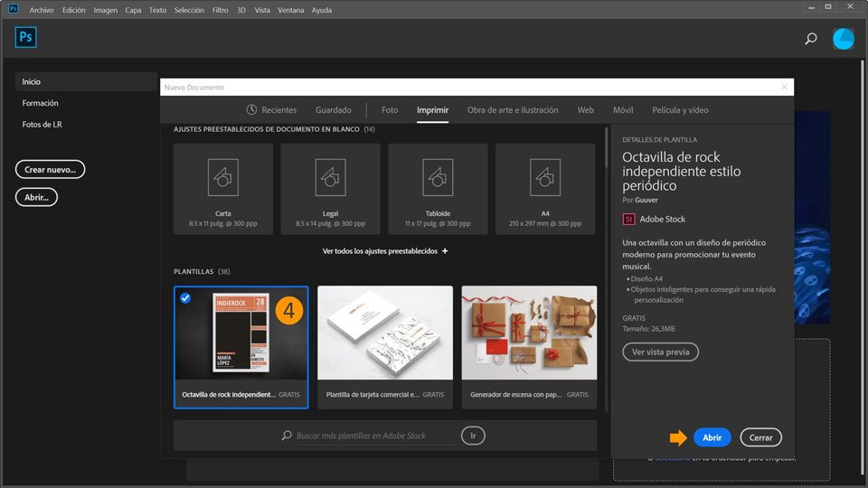Switch to Obra de arte e ilustración tab
This screenshot has height=488, width=868.
pos(513,110)
